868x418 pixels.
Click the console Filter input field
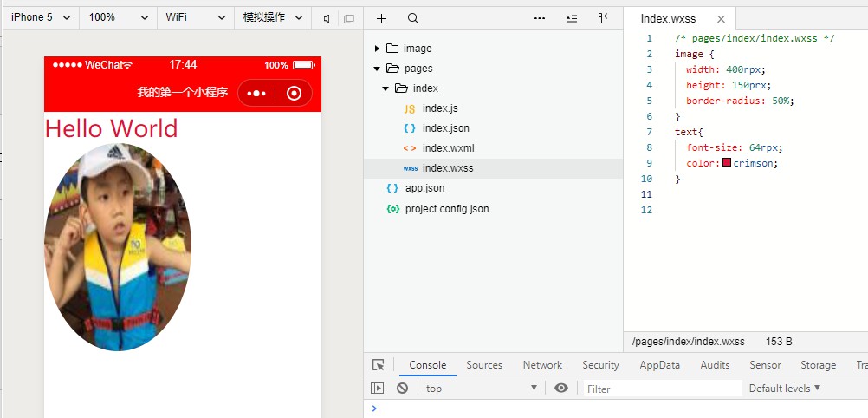click(x=662, y=389)
